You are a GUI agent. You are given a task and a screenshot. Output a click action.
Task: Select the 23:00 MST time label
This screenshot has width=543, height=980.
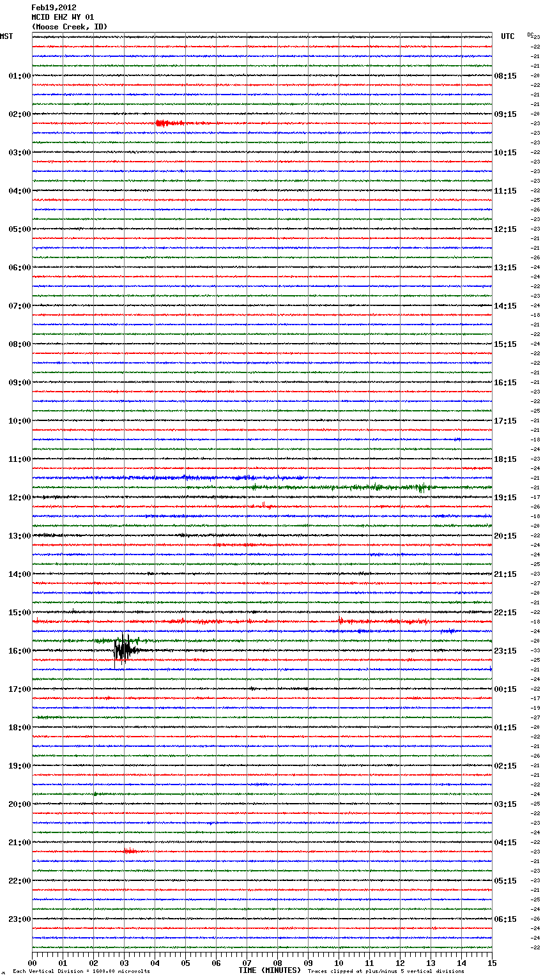pos(20,919)
